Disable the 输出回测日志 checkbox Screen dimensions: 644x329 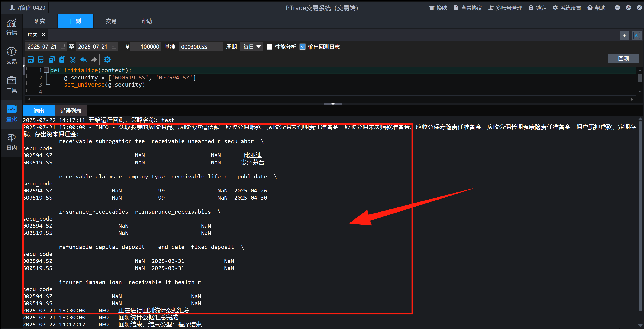click(x=302, y=47)
